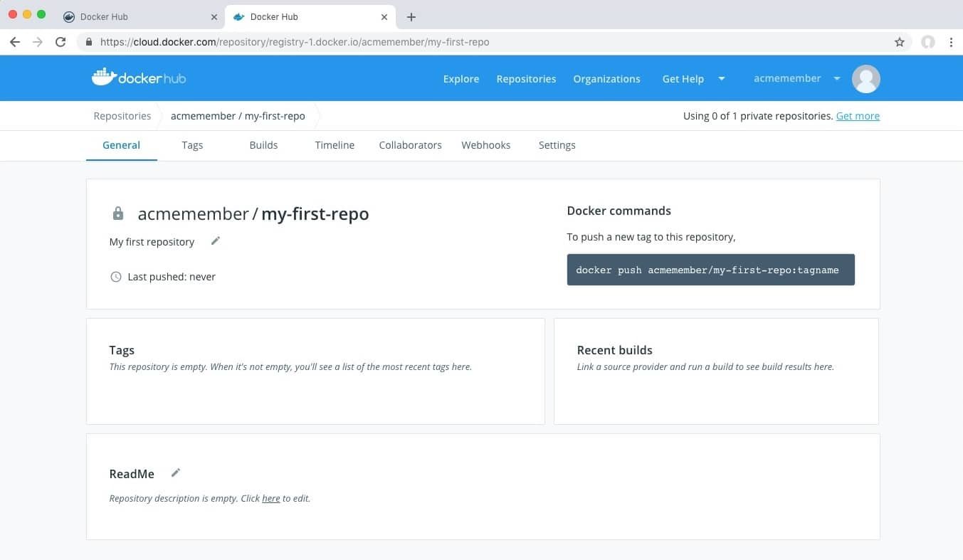Close the active Docker Hub tab
The width and height of the screenshot is (963, 560).
point(384,16)
